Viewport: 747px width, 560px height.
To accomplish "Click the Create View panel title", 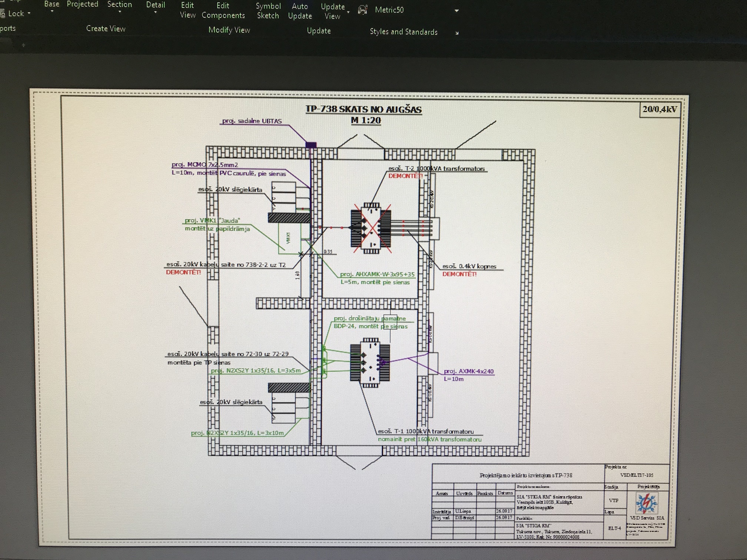I will [x=106, y=29].
